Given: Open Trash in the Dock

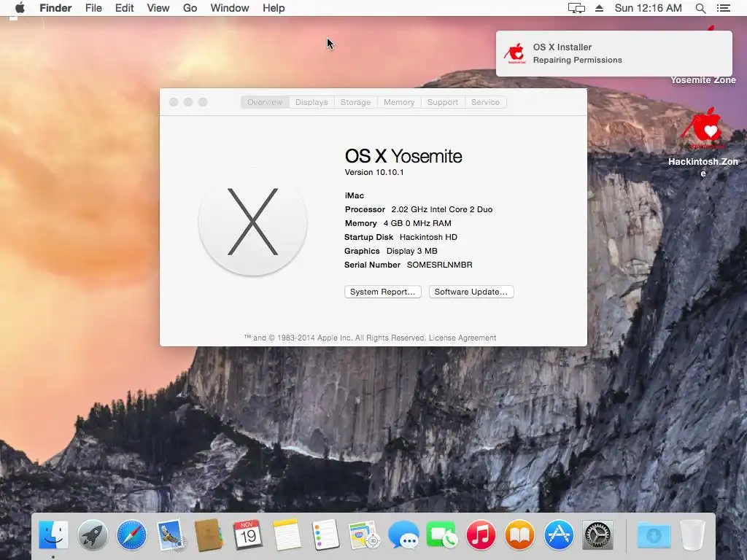Looking at the screenshot, I should [692, 534].
